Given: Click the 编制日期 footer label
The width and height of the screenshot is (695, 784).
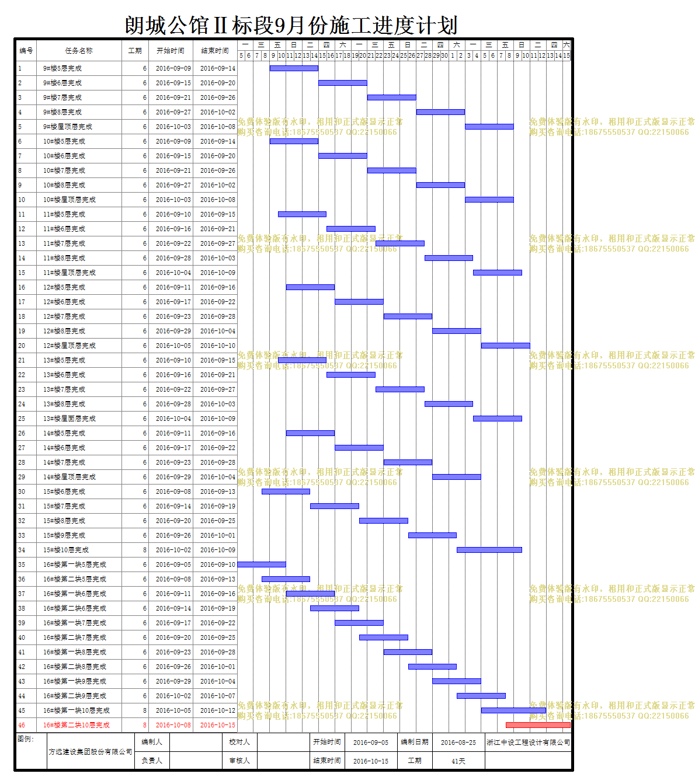Looking at the screenshot, I should (x=415, y=742).
